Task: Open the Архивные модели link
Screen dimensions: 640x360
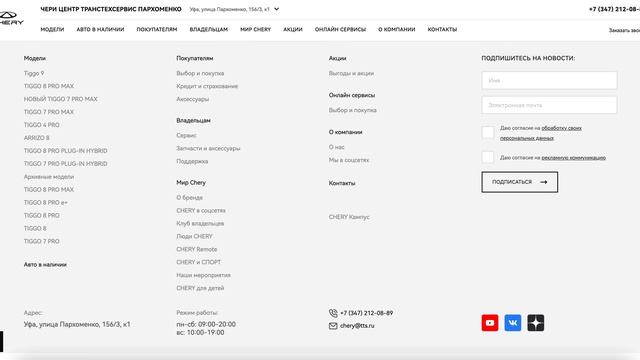Action: tap(49, 177)
